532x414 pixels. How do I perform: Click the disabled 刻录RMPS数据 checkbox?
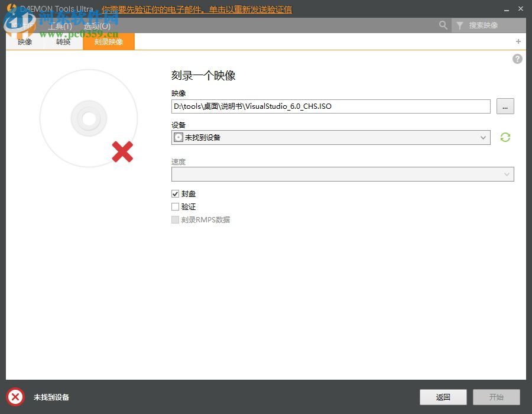click(x=175, y=219)
